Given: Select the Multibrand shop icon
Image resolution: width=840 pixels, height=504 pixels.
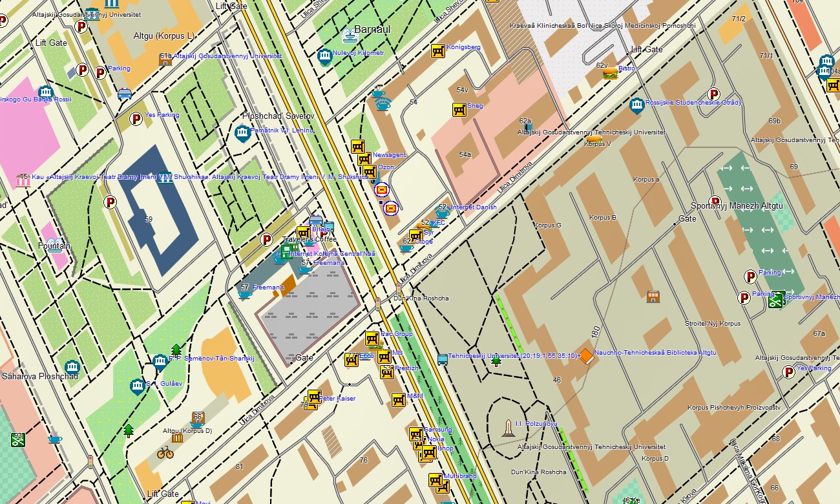Looking at the screenshot, I should click(435, 480).
